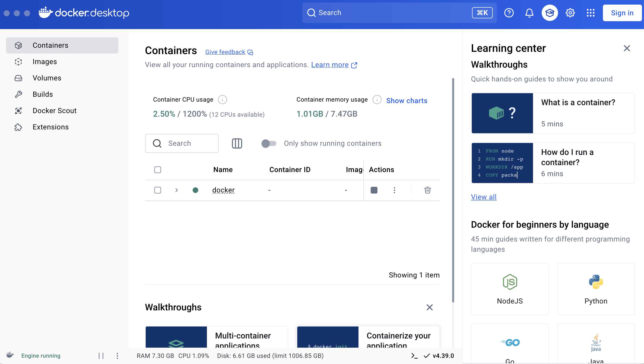Open the engine options three-dot menu

(117, 356)
